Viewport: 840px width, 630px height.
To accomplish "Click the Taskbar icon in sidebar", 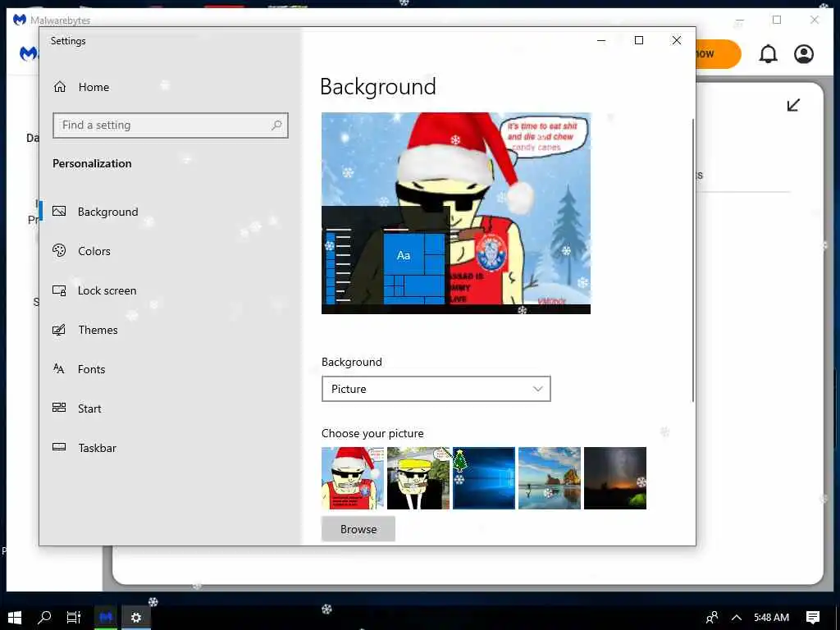I will [x=59, y=447].
